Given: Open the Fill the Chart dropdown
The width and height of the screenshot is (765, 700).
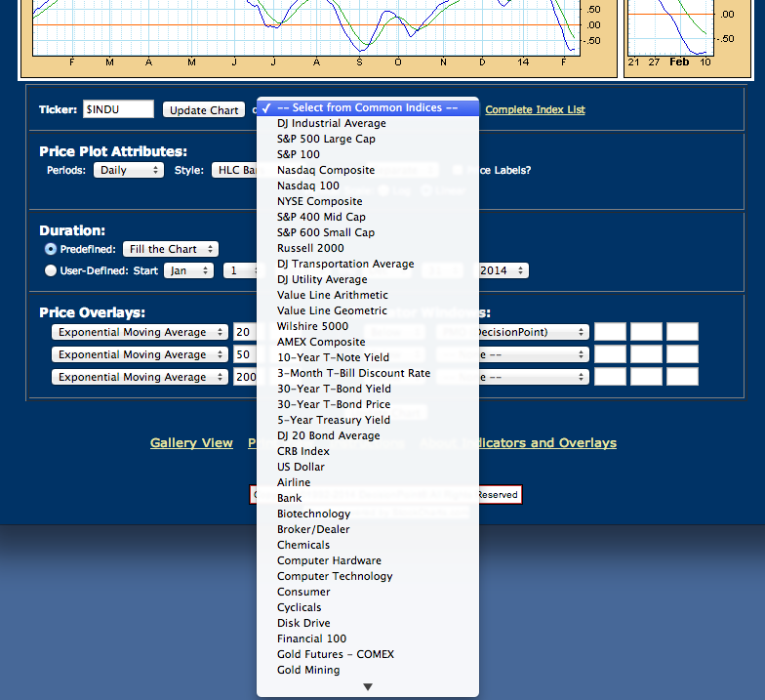Looking at the screenshot, I should point(170,249).
